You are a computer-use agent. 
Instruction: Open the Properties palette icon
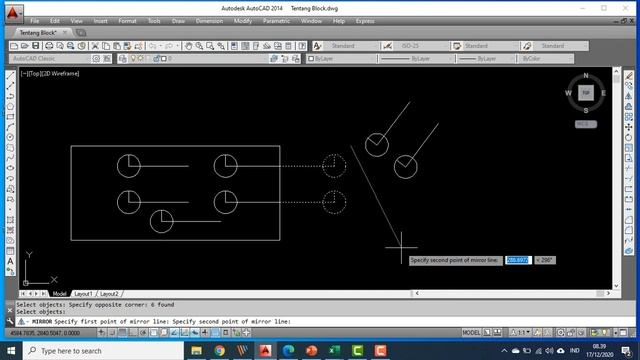click(x=234, y=46)
